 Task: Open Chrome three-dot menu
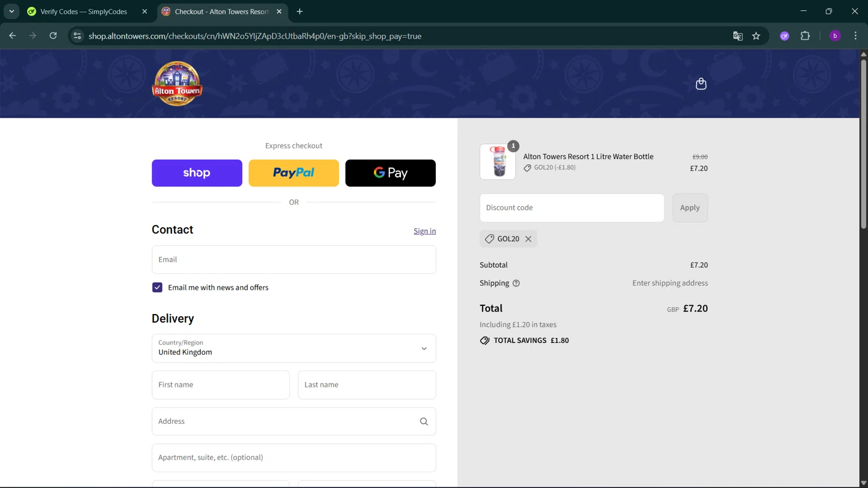[x=855, y=36]
